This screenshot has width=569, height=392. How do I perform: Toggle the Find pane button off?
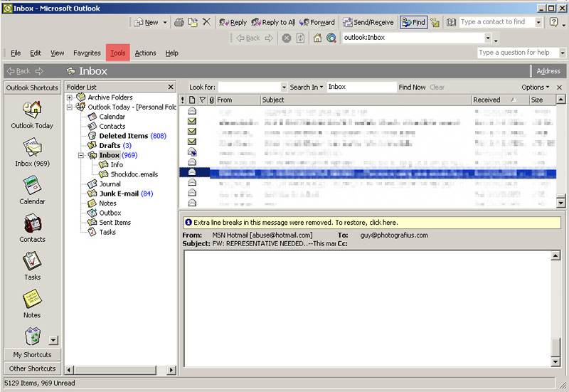coord(413,22)
